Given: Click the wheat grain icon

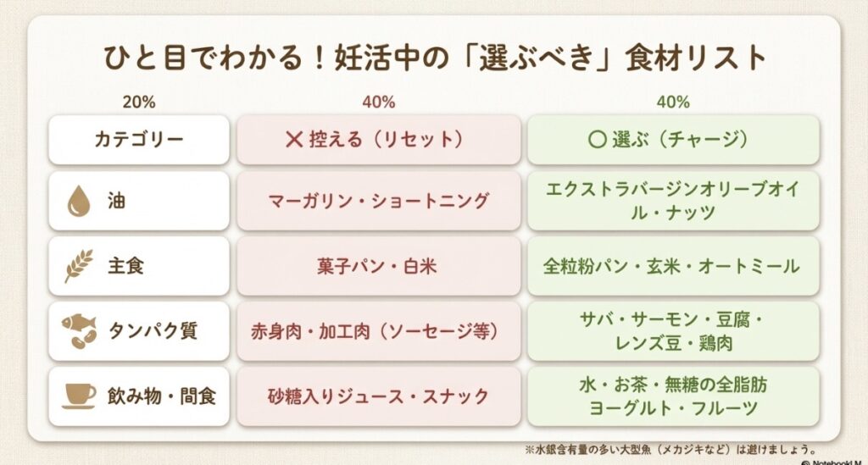Looking at the screenshot, I should point(78,266).
